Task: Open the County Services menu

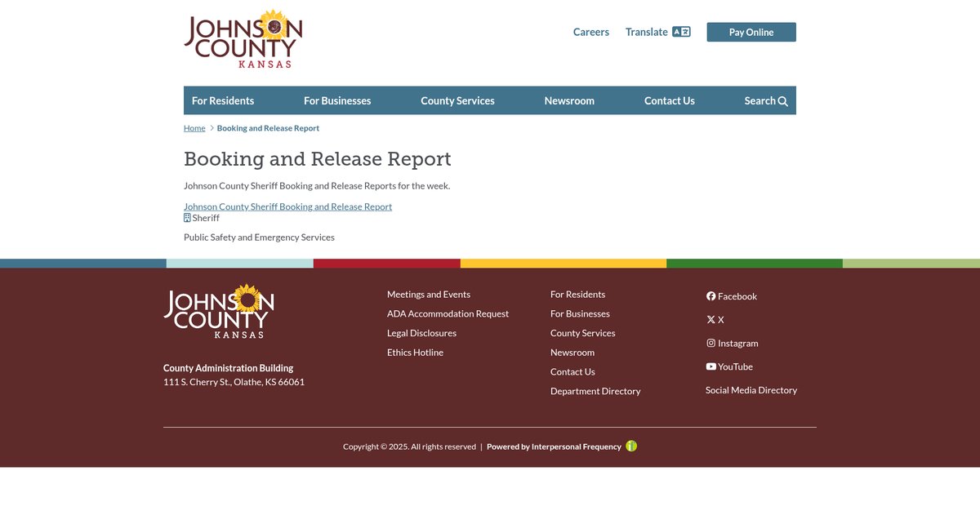Action: click(x=457, y=100)
